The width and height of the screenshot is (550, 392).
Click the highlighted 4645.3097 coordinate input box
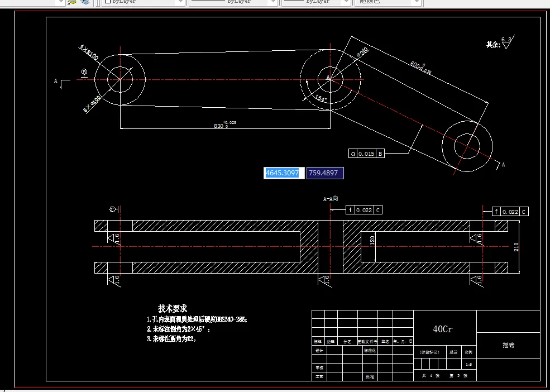coord(284,173)
